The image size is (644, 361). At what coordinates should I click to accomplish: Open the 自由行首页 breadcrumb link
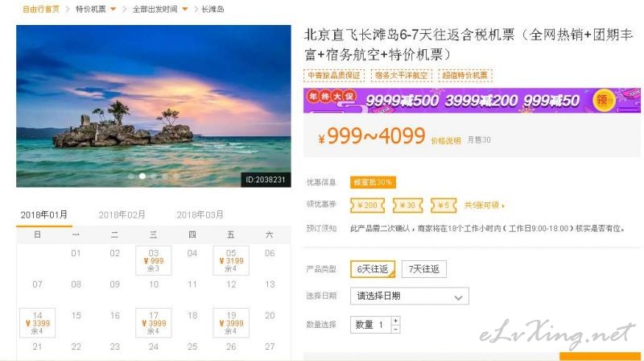point(41,9)
